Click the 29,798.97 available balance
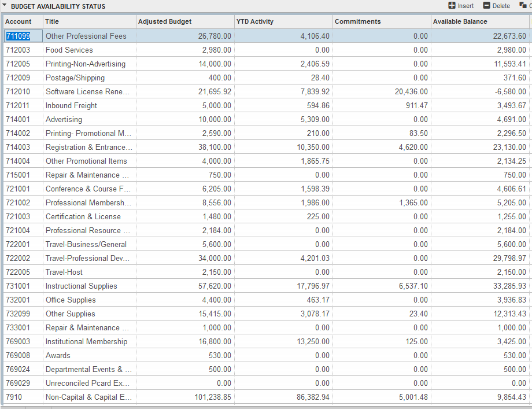Viewport: 532px width, 409px height. click(x=509, y=259)
